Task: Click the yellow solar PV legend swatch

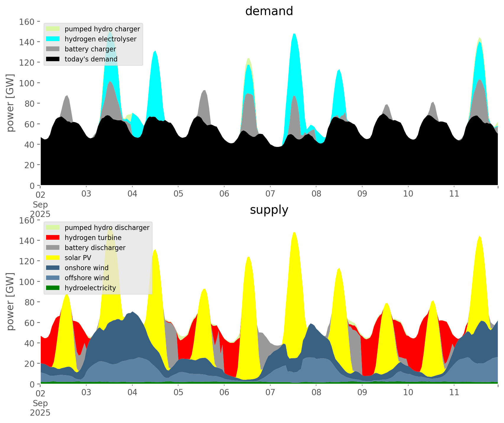Action: coord(53,258)
